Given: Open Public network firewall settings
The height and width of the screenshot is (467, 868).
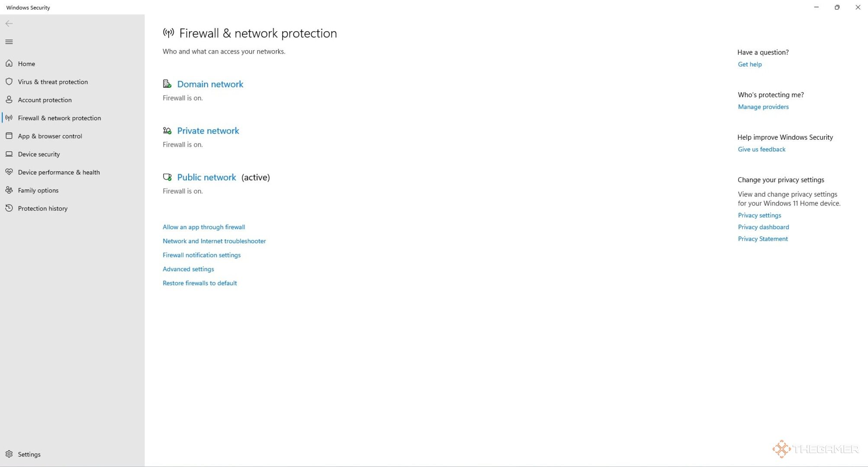Looking at the screenshot, I should coord(206,177).
